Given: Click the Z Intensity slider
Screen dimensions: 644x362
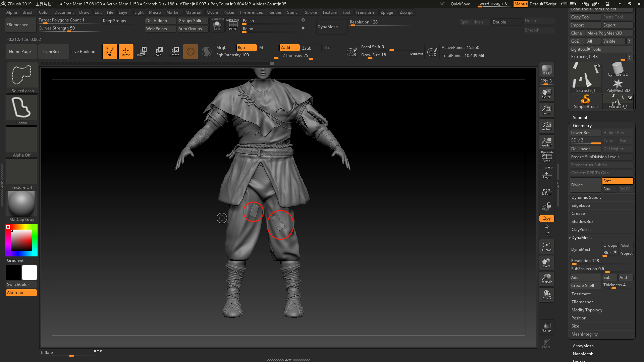Looking at the screenshot, I should point(312,56).
